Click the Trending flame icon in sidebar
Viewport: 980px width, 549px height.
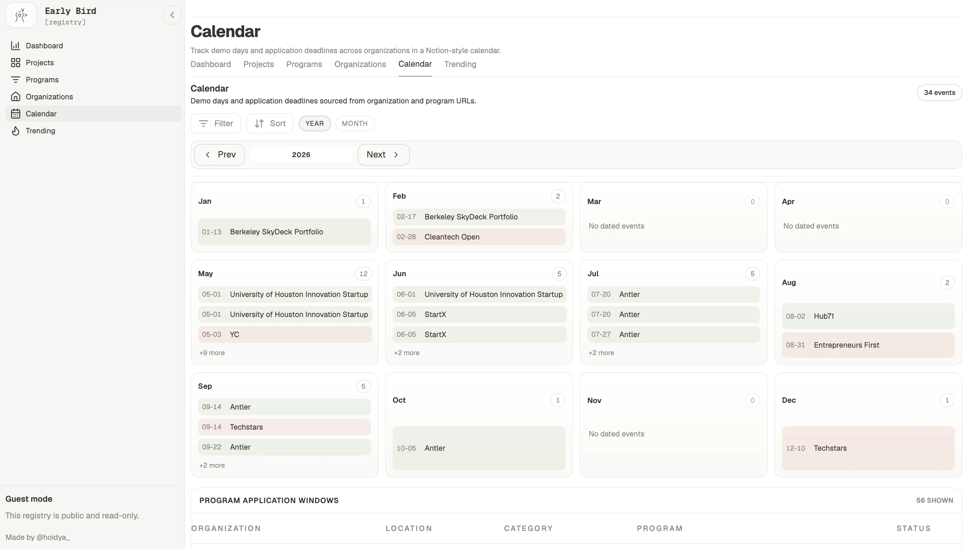(x=16, y=131)
